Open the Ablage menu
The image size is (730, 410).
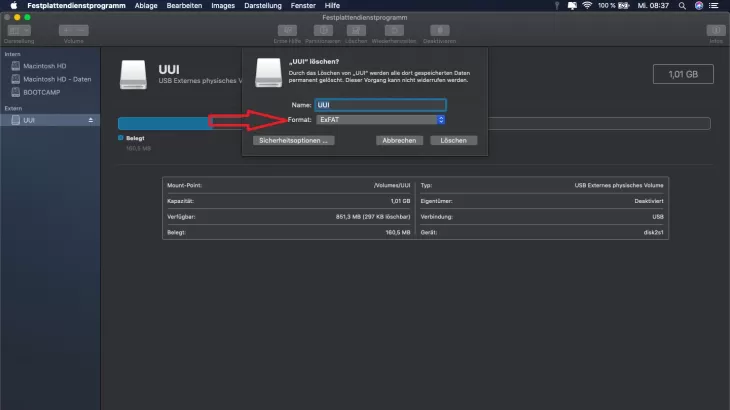pos(144,5)
